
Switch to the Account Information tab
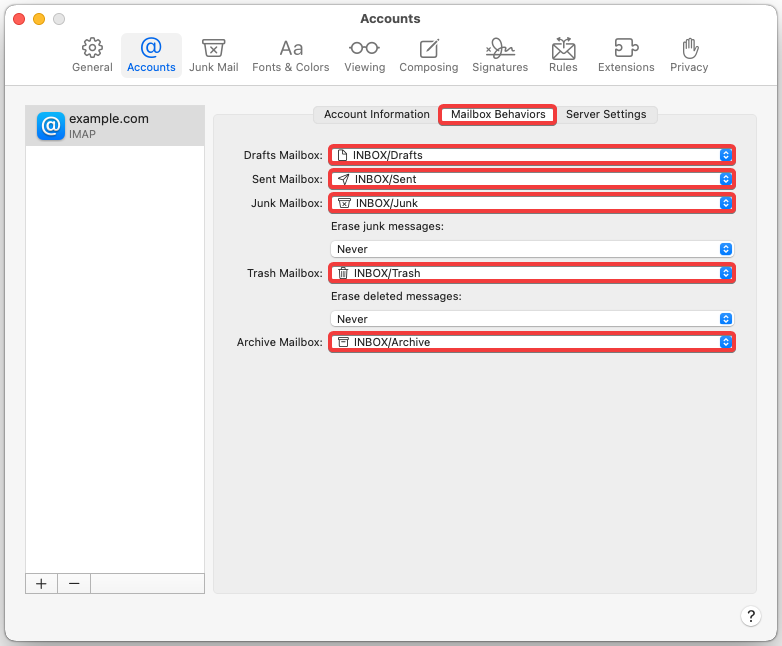(x=376, y=115)
